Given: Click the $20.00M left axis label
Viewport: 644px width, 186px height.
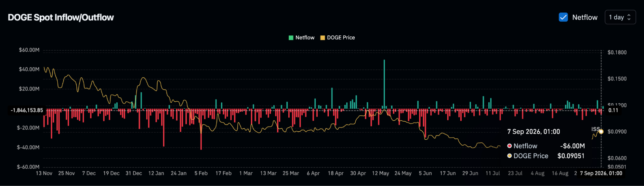Looking at the screenshot, I should [29, 89].
